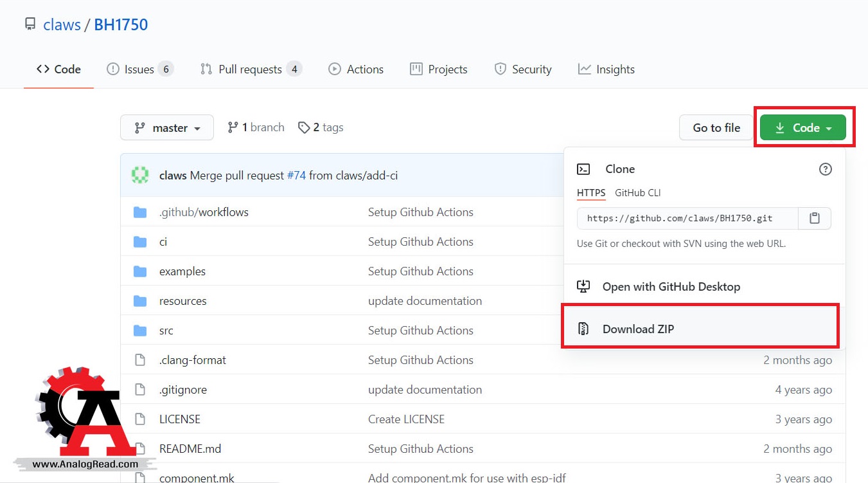The image size is (868, 483).
Task: Open the Security tab
Action: point(523,69)
